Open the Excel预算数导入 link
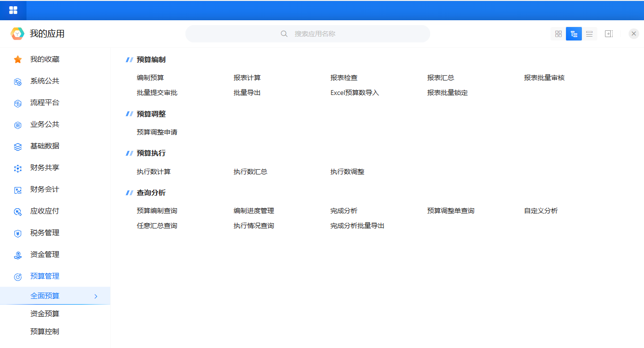 point(355,93)
